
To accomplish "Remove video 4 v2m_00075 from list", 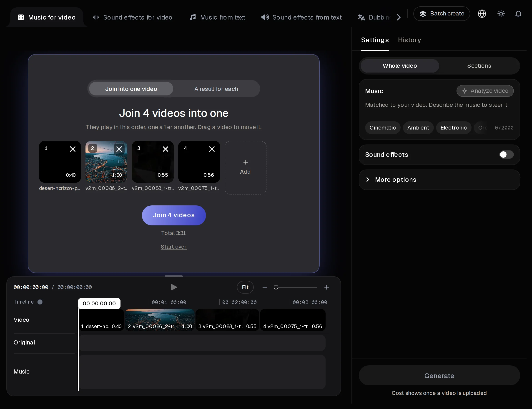I will (212, 149).
